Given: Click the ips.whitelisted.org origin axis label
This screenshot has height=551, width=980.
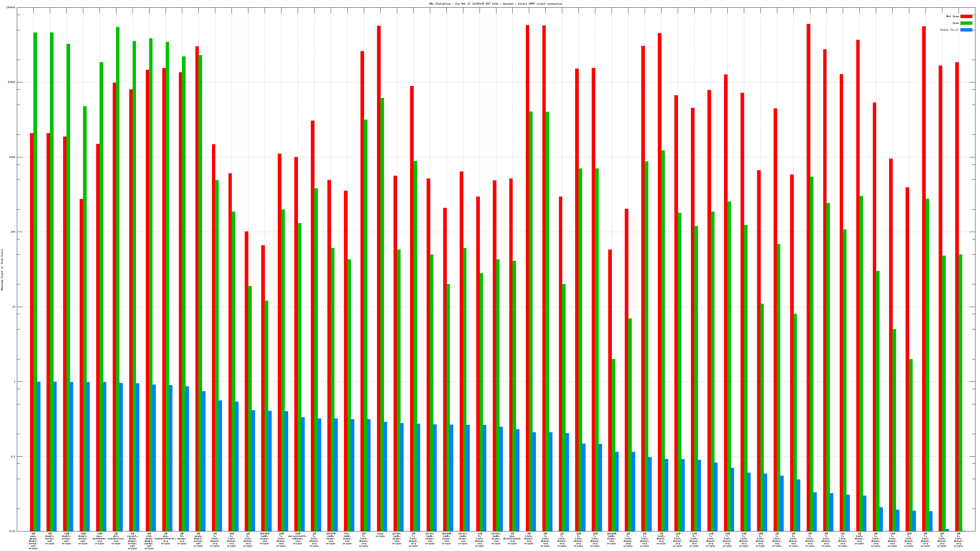Looking at the screenshot, I should pyautogui.click(x=512, y=538).
